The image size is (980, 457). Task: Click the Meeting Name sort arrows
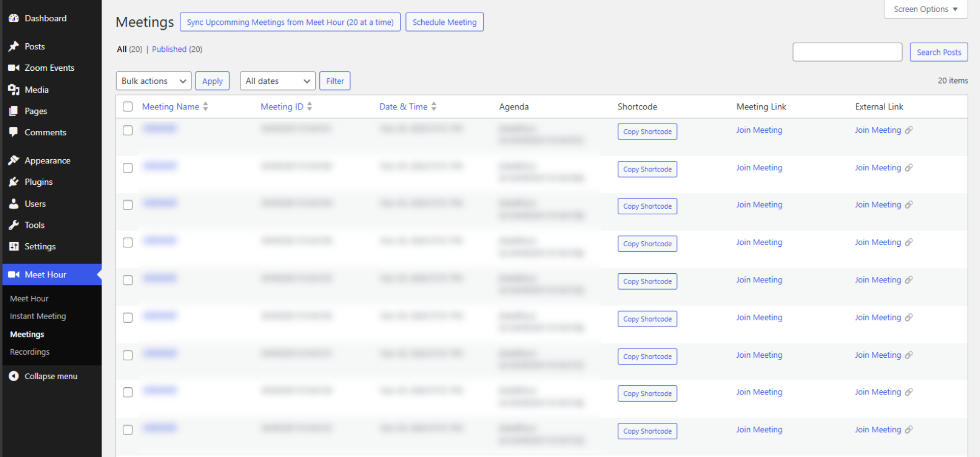pyautogui.click(x=206, y=106)
